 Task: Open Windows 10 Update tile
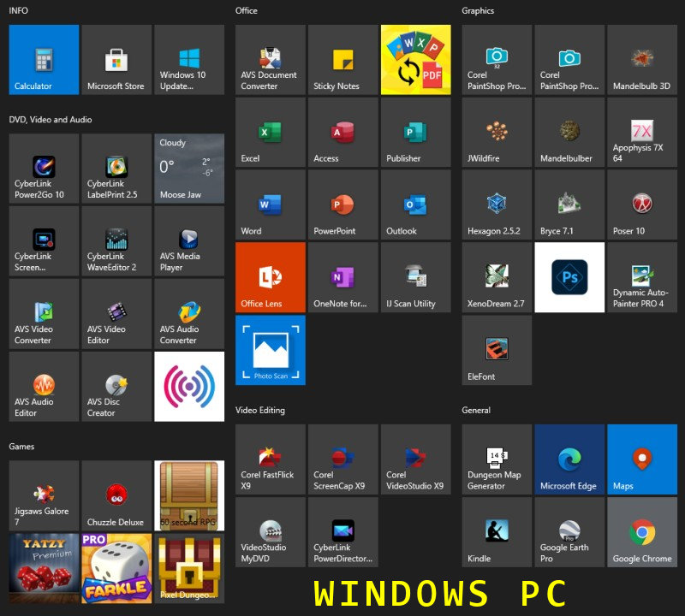coord(189,59)
